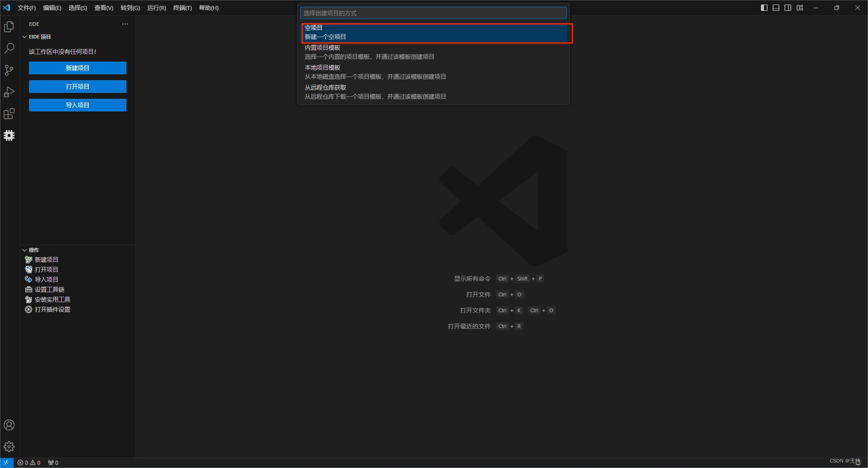Click the 显示所有命令 shortcut hint
Image resolution: width=868 pixels, height=468 pixels.
click(x=499, y=279)
